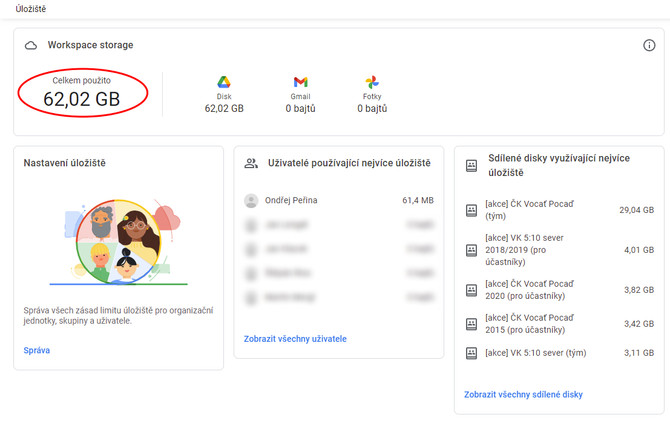Screen dimensions: 670x421
Task: Click drive icon for ČK Vocať Pocaď 2015
Action: tap(471, 324)
